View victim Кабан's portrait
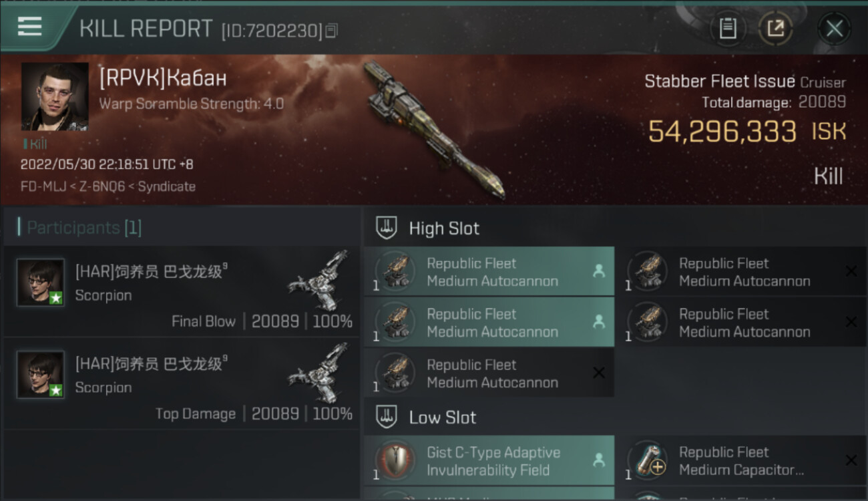 point(55,96)
